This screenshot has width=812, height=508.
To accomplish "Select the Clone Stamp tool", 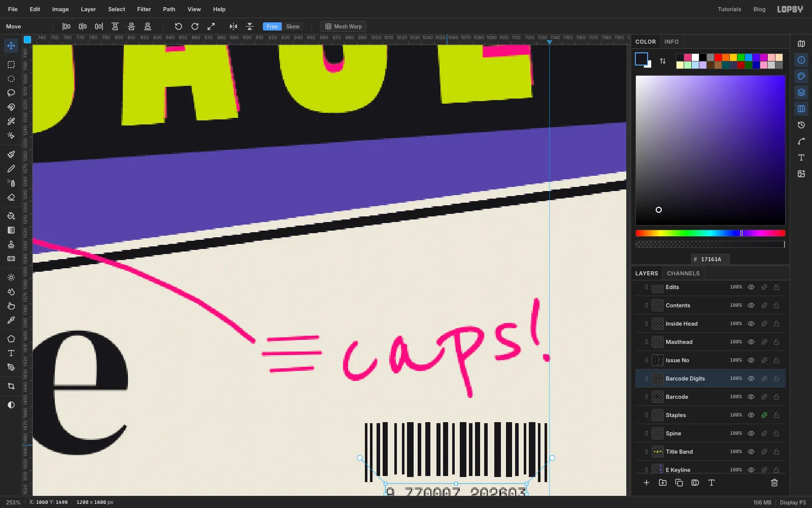I will 11,244.
